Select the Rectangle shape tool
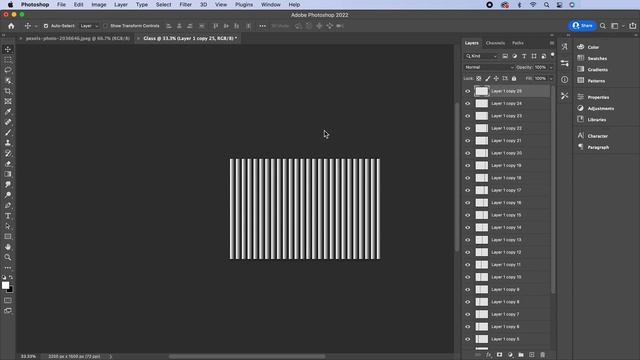The height and width of the screenshot is (360, 640). 8,237
